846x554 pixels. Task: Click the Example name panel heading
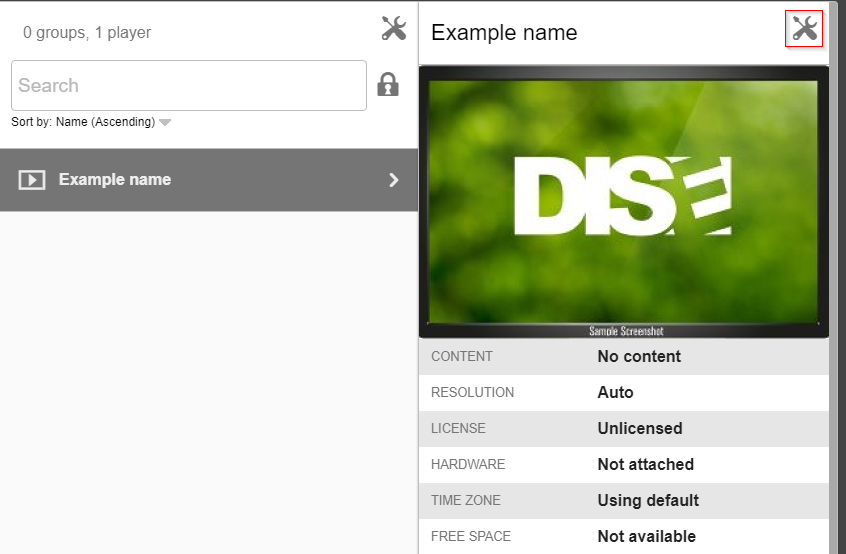(x=504, y=32)
